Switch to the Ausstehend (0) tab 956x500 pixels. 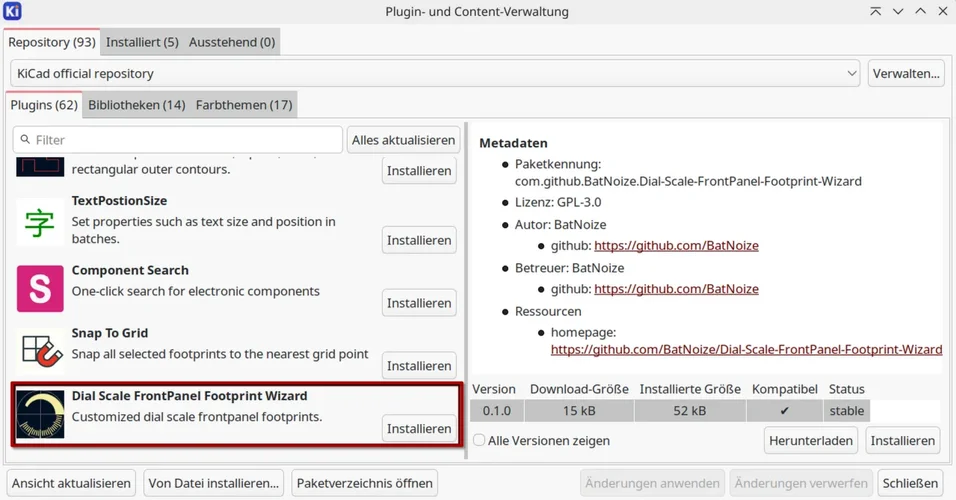click(x=232, y=42)
